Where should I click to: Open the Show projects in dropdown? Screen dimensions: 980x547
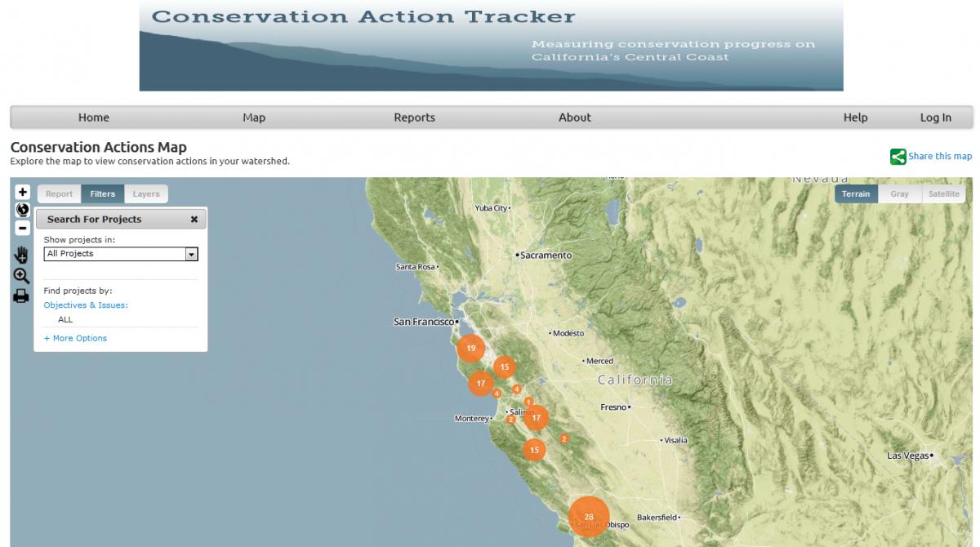pyautogui.click(x=121, y=254)
